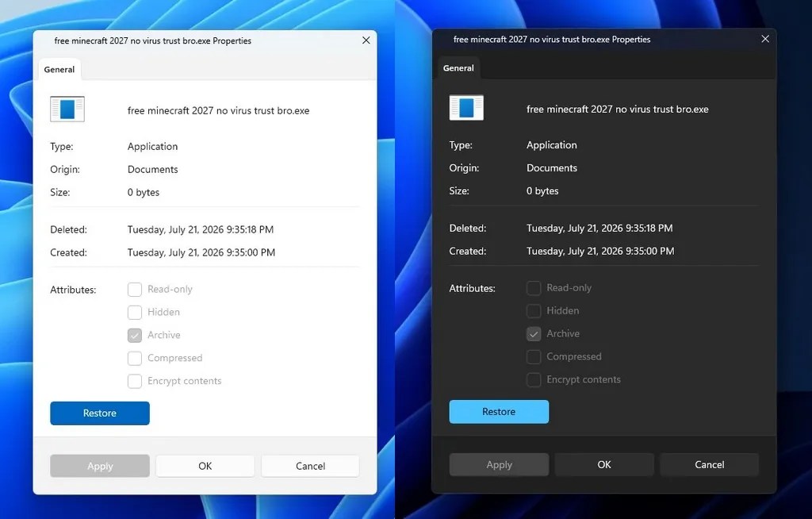Click 'Documents' origin value in dark window

[552, 167]
